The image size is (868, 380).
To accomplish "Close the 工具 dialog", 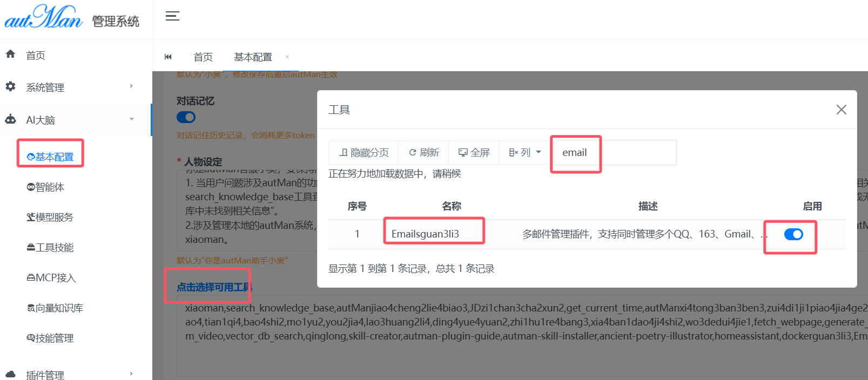I will [841, 110].
